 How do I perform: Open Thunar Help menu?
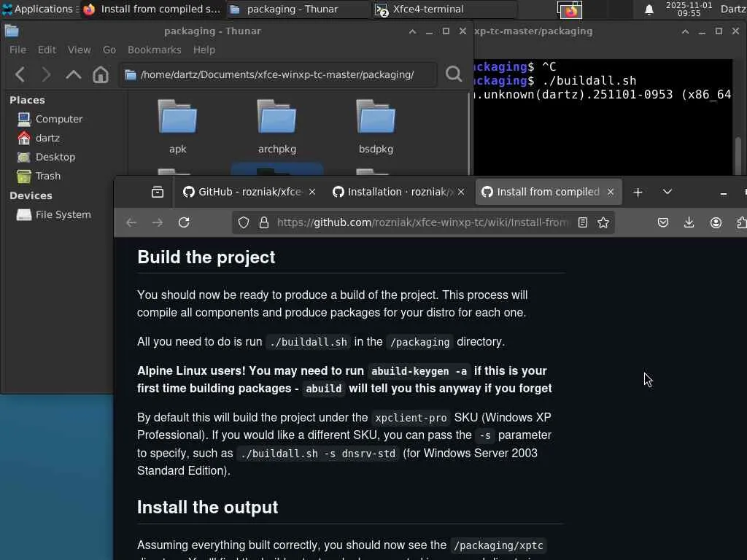pyautogui.click(x=204, y=50)
